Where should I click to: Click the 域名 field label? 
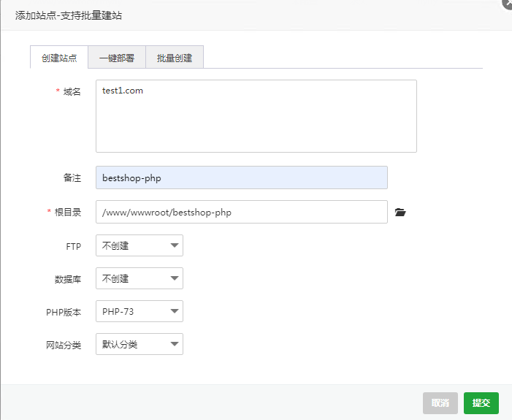[x=72, y=91]
